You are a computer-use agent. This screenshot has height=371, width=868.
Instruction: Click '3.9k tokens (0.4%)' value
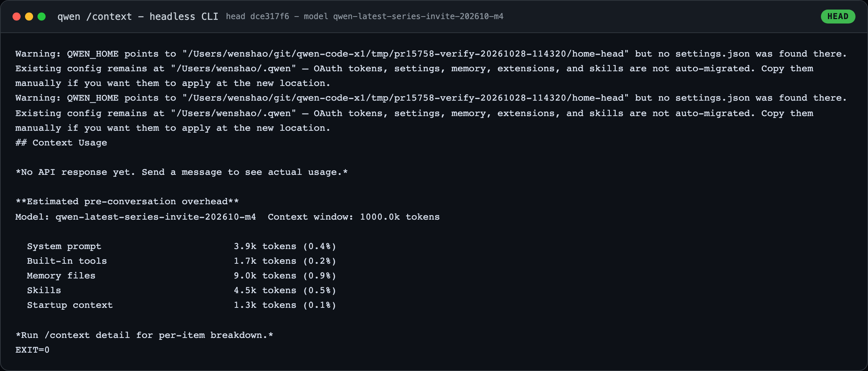(x=285, y=246)
